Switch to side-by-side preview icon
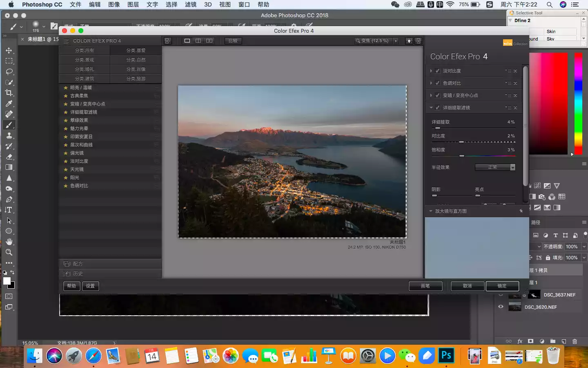 209,41
